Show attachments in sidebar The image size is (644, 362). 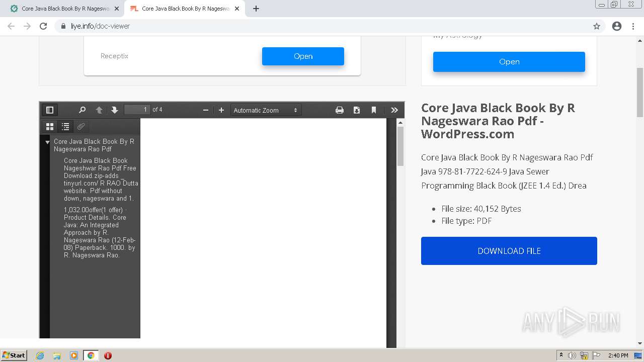point(81,127)
